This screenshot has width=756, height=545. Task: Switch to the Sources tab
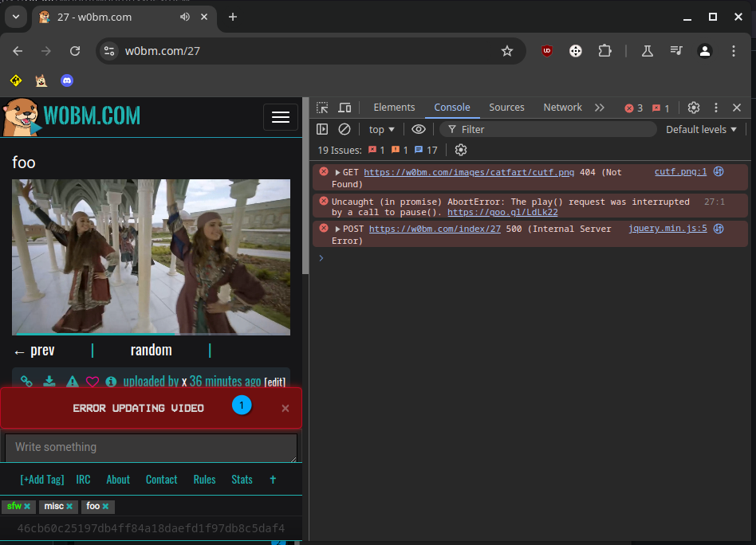[506, 108]
